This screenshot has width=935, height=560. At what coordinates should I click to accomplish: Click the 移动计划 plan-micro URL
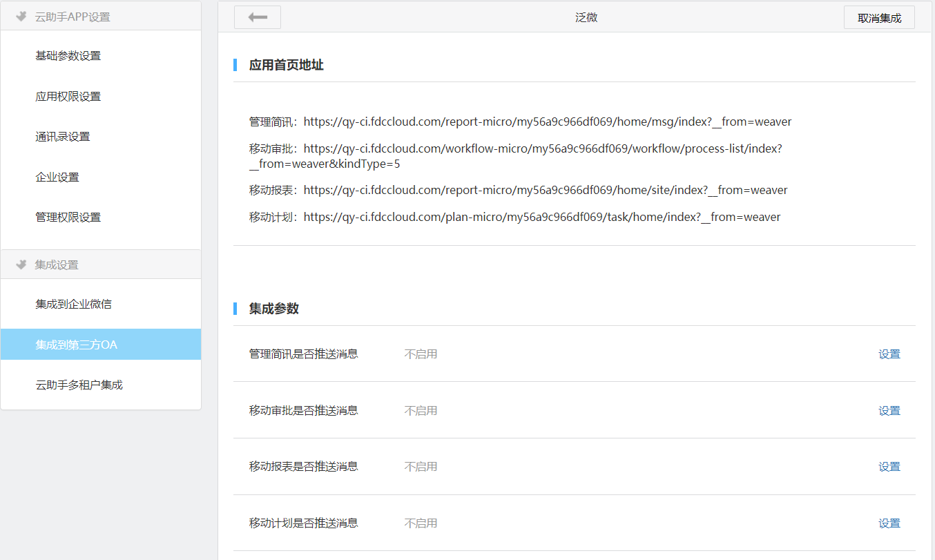542,217
